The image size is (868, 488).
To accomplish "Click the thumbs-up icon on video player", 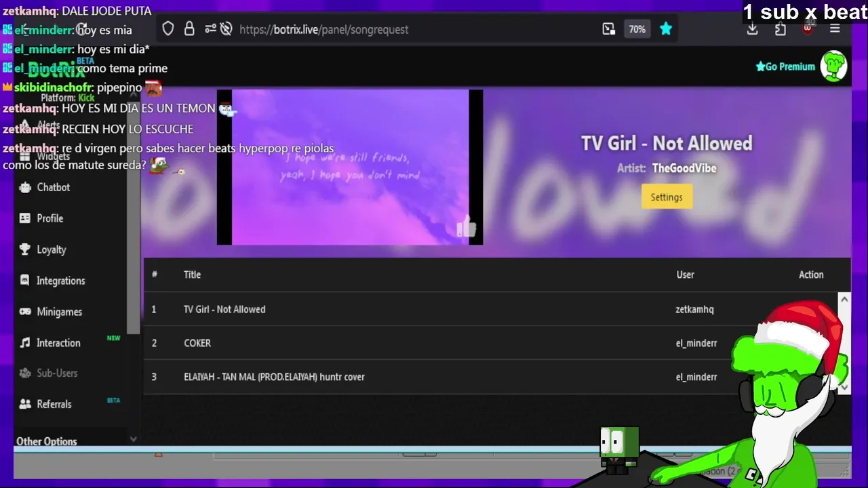I will click(467, 228).
